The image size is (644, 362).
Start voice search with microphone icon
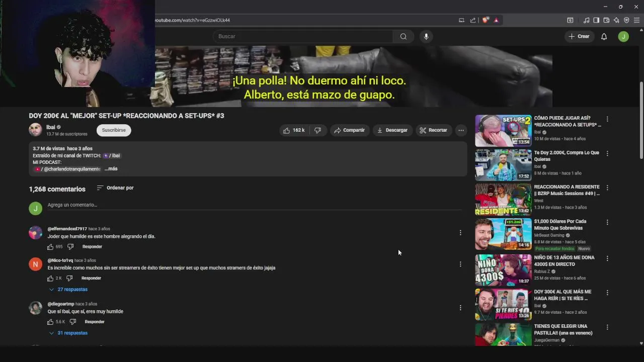click(426, 36)
